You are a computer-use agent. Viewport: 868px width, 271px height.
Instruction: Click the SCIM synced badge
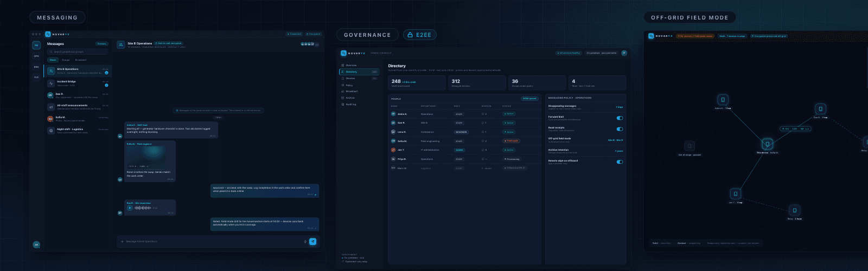pos(529,99)
